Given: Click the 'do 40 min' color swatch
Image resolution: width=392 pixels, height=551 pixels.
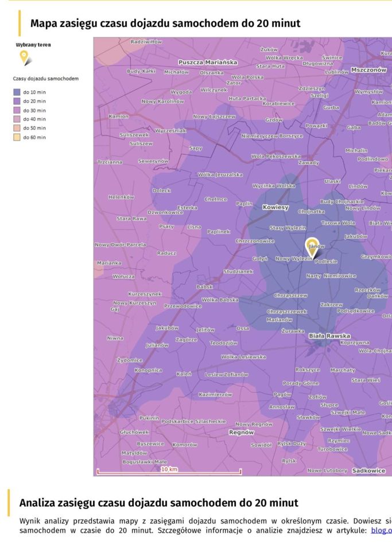Looking at the screenshot, I should click(x=17, y=119).
